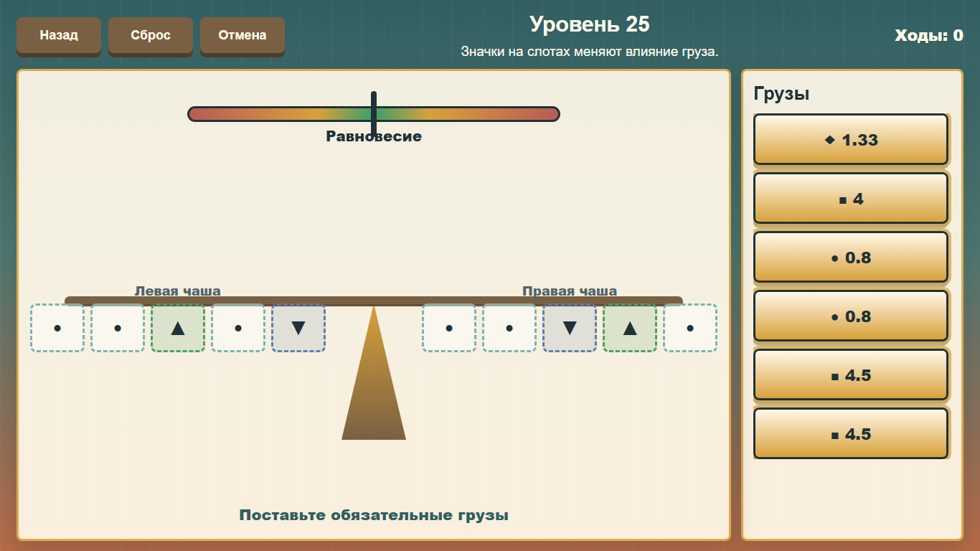The height and width of the screenshot is (551, 980).
Task: Undo the last move with Отмена
Action: pyautogui.click(x=242, y=35)
